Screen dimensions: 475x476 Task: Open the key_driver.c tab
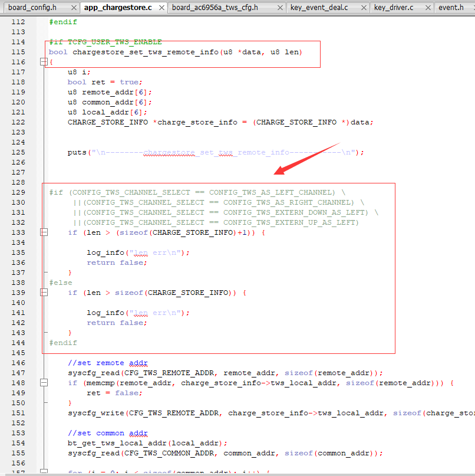394,8
